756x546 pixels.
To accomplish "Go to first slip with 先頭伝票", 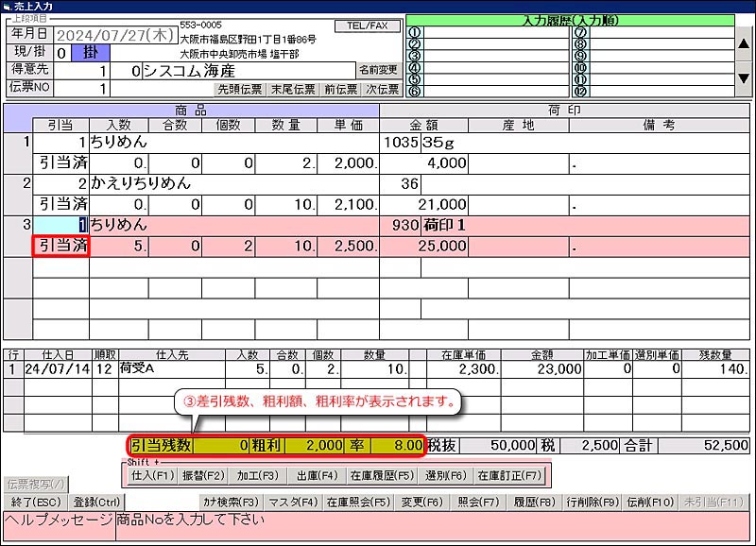I will click(x=240, y=90).
